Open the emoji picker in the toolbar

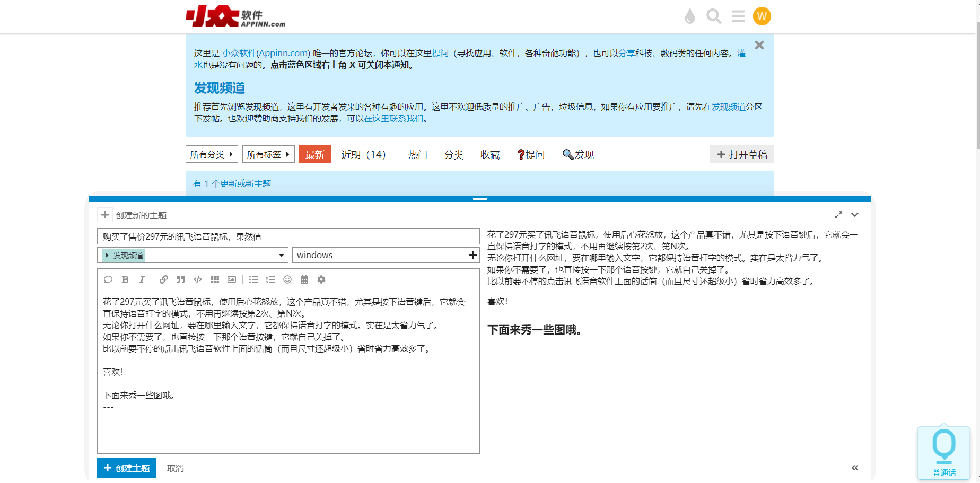pyautogui.click(x=287, y=279)
